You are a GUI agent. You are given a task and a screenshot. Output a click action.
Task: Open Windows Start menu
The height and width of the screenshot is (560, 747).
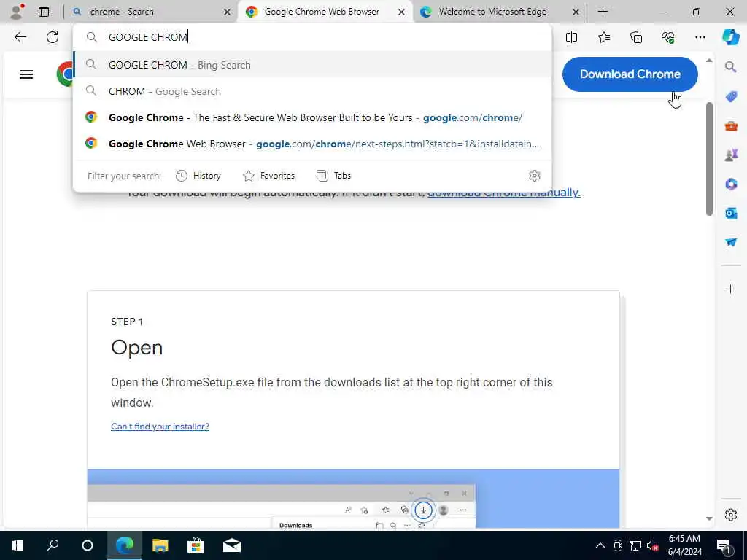tap(18, 545)
